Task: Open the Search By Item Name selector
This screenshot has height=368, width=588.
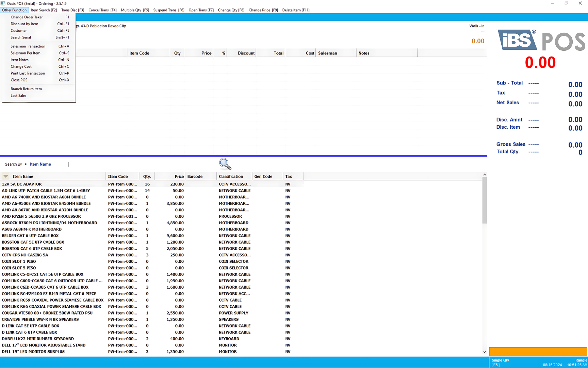Action: [40, 164]
